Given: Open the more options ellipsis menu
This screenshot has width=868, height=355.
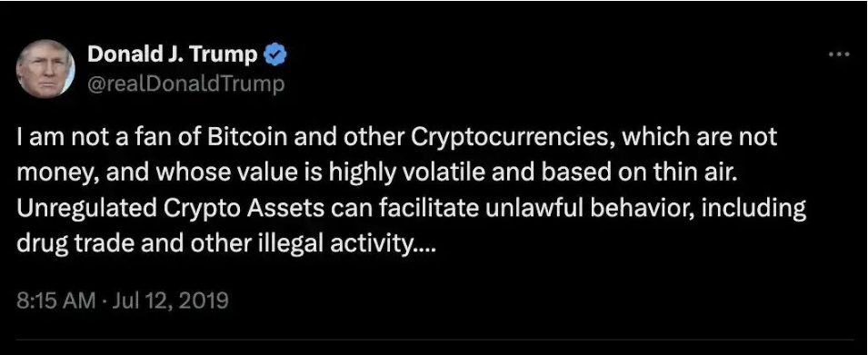Looking at the screenshot, I should 839,54.
